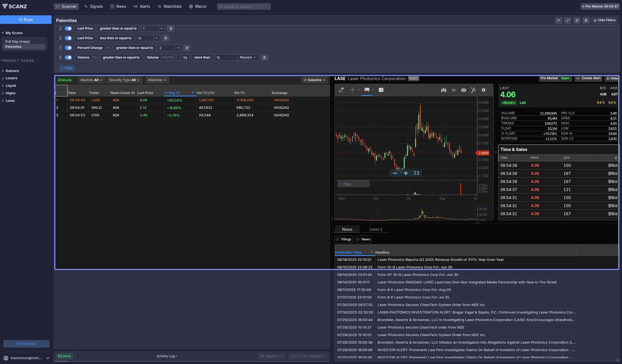The image size is (622, 364).
Task: Expand the chart to fullscreen
Action: tap(416, 173)
